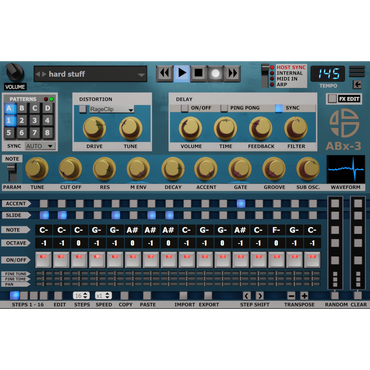Select previous preset with left arrow

coord(38,74)
